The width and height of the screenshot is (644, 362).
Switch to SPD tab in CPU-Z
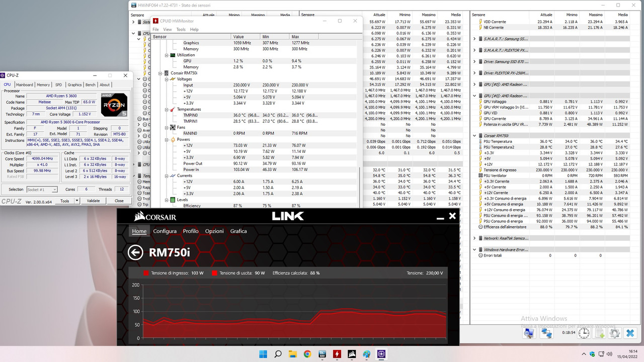[x=58, y=85]
